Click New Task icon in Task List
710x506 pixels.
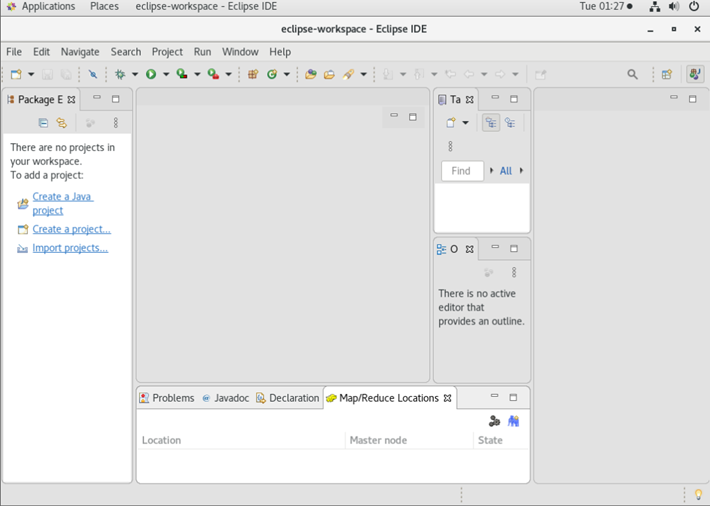[x=451, y=123]
